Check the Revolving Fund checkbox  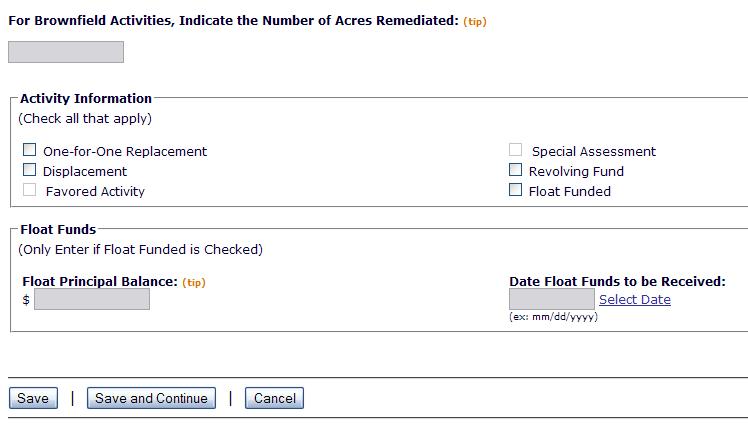pyautogui.click(x=516, y=171)
